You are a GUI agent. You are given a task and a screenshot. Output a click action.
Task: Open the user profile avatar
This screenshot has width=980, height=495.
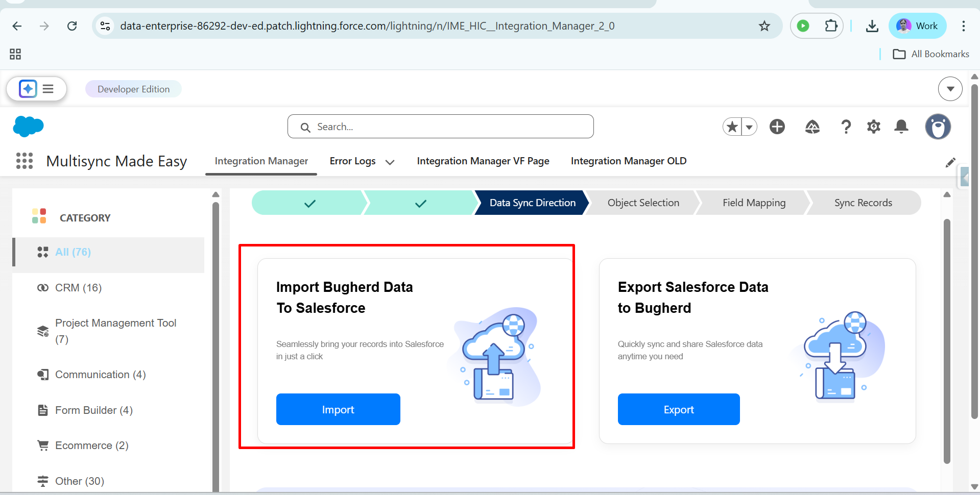938,127
